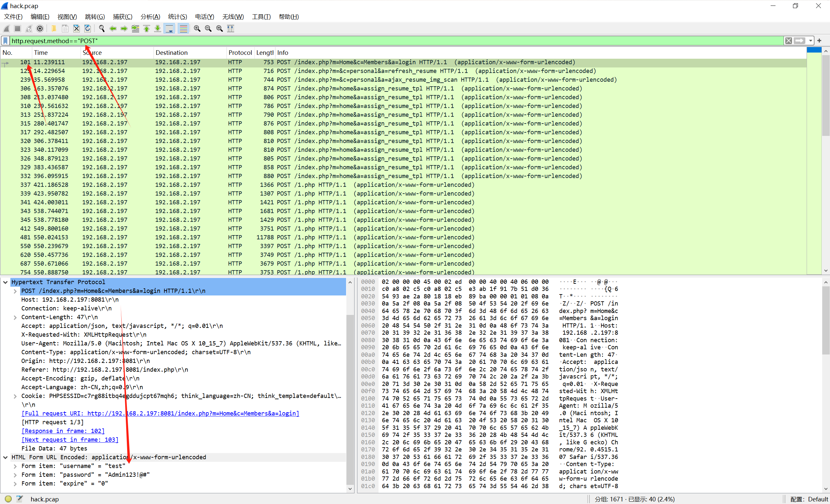Click the find packet magnifier icon
This screenshot has width=830, height=504.
(102, 29)
